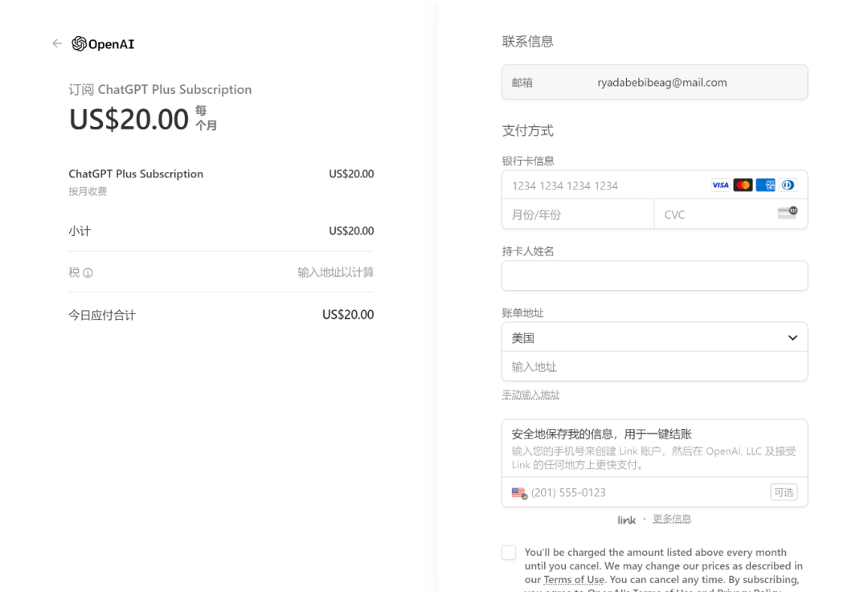Click the Mastercard icon
868x592 pixels.
743,186
